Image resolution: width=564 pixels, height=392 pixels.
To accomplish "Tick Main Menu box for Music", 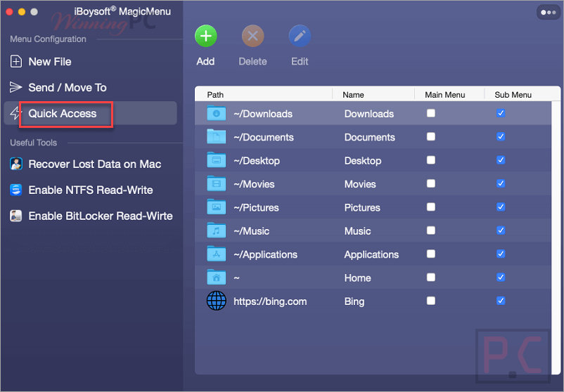I will pyautogui.click(x=431, y=230).
